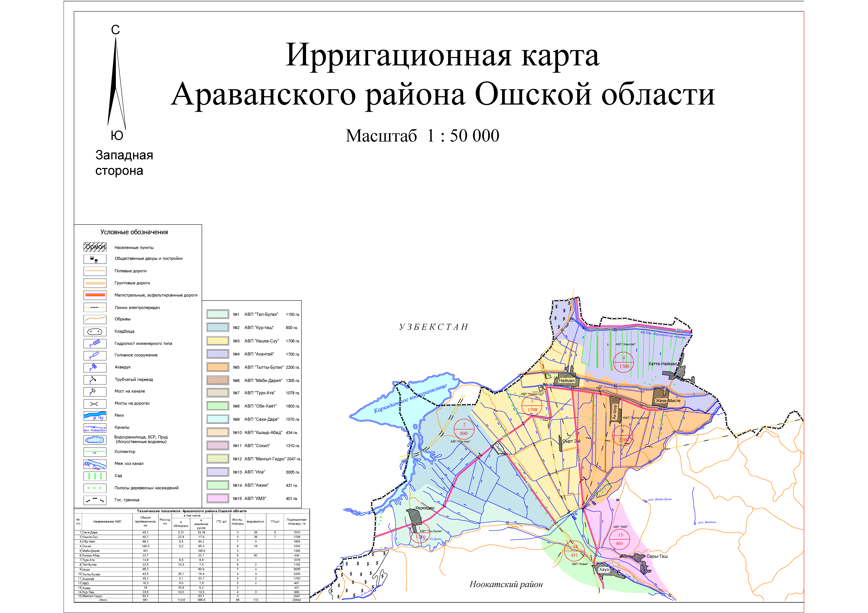Click the Магистральные асфальтированные дороги legend symbol
This screenshot has height=613, width=868.
95,295
